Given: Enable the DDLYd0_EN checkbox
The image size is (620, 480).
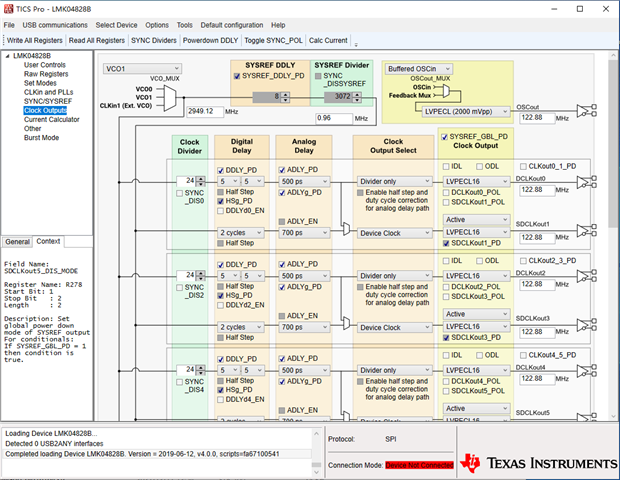Looking at the screenshot, I should pyautogui.click(x=221, y=211).
